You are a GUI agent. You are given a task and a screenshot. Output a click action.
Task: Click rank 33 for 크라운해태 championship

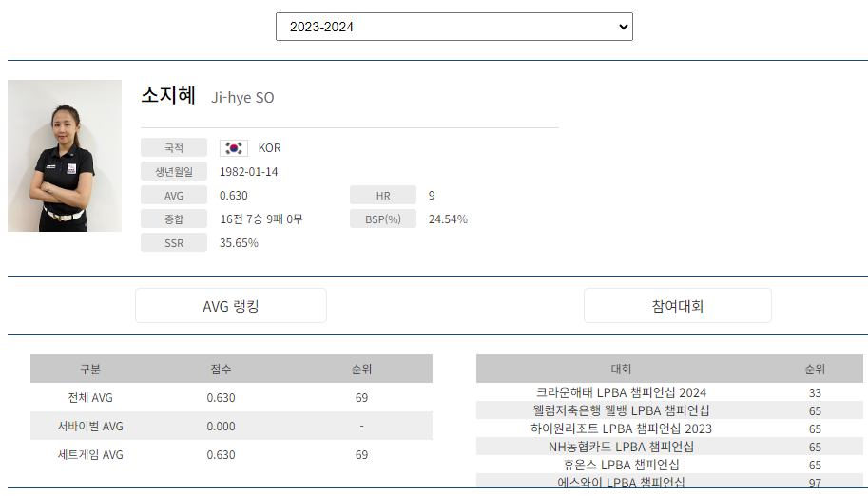[815, 393]
